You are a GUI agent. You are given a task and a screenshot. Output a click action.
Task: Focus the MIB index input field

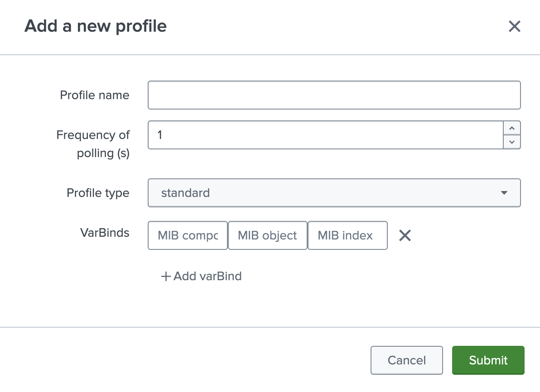click(x=347, y=235)
